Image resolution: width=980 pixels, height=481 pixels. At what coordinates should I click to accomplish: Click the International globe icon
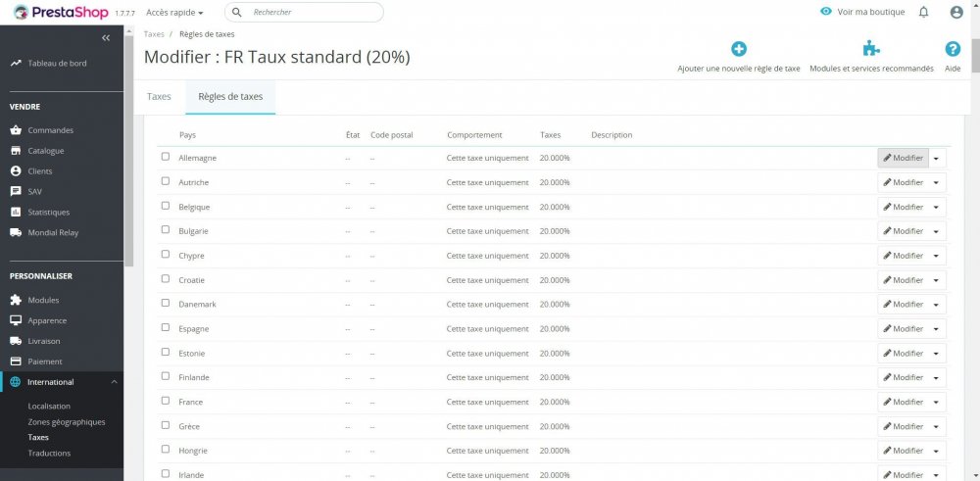tap(16, 382)
